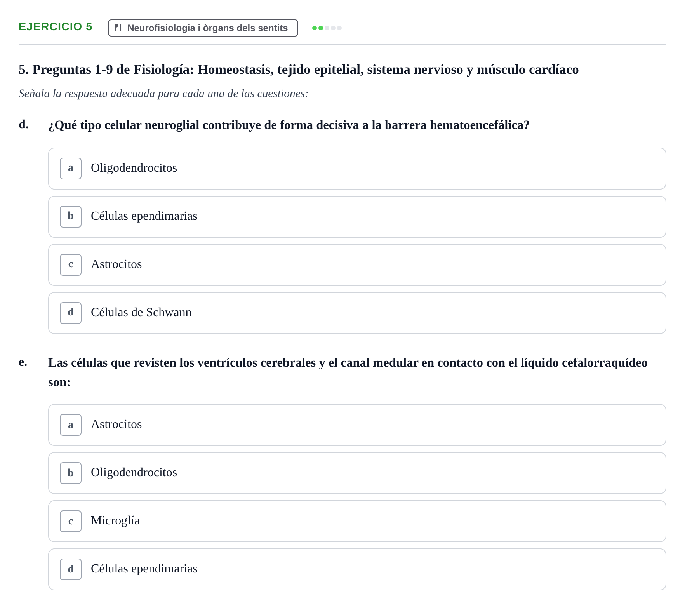Choose Células ependimarias in question d
The width and height of the screenshot is (685, 616).
(357, 217)
